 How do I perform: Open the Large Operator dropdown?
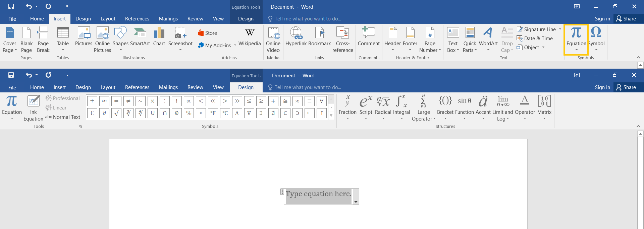point(424,108)
